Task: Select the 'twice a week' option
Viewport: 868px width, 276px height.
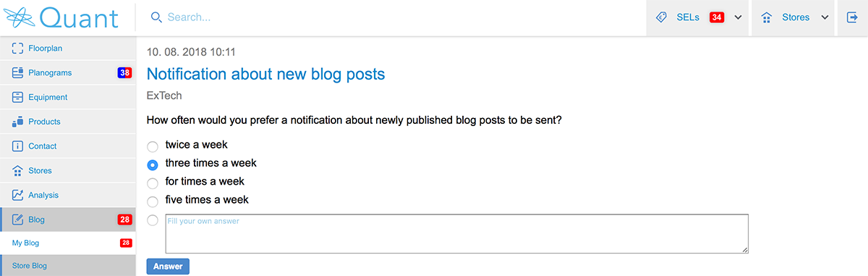Action: (153, 146)
